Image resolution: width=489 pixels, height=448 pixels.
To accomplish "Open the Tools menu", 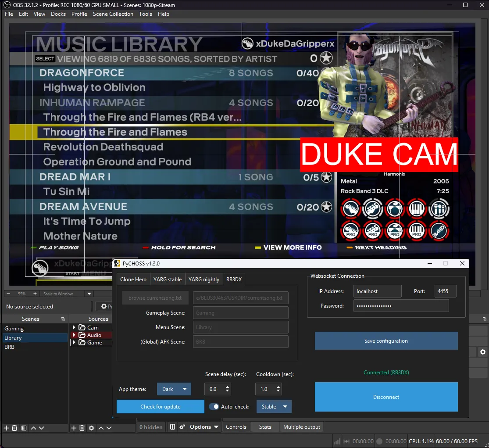I will click(x=145, y=14).
